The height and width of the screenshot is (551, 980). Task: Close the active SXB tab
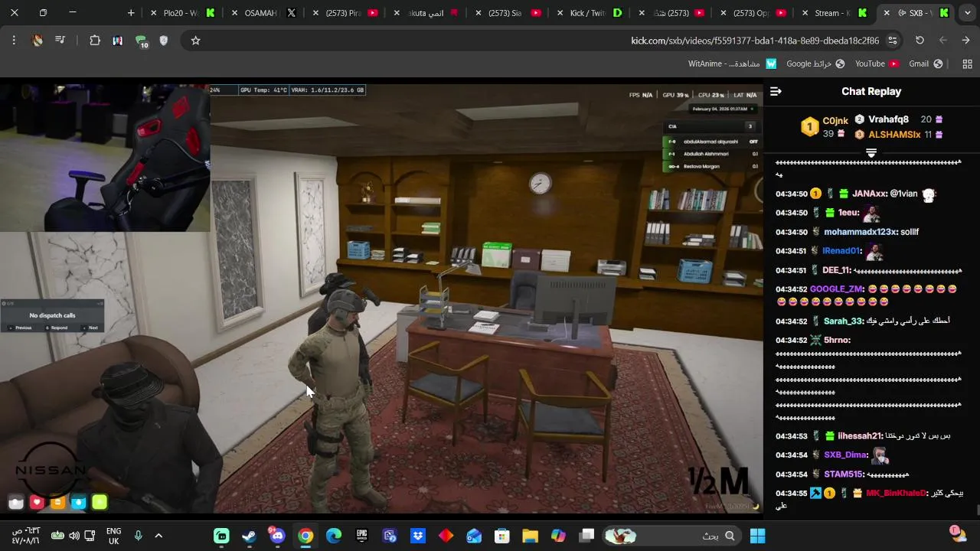(x=887, y=13)
